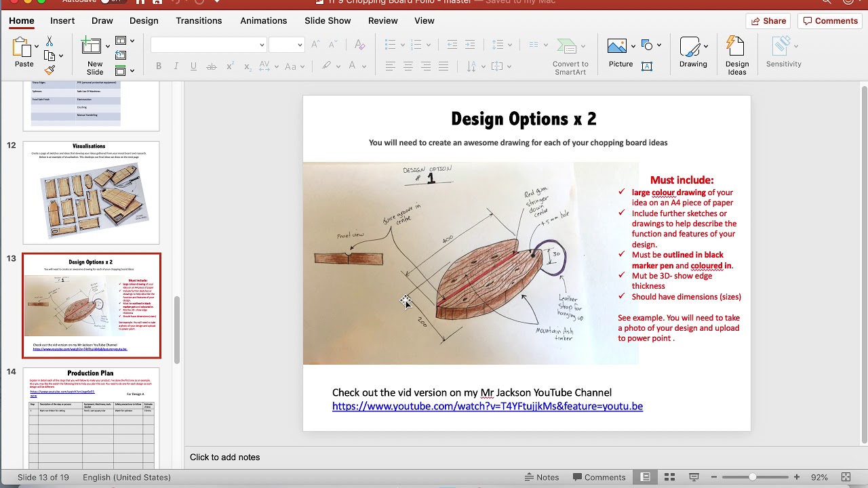The image size is (868, 488).
Task: Click to add notes
Action: pyautogui.click(x=225, y=457)
